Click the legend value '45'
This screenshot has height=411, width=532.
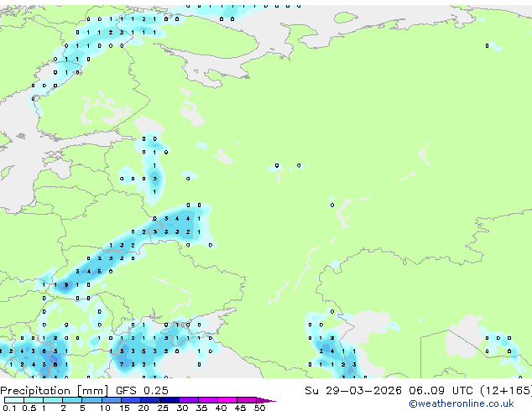[240, 408]
